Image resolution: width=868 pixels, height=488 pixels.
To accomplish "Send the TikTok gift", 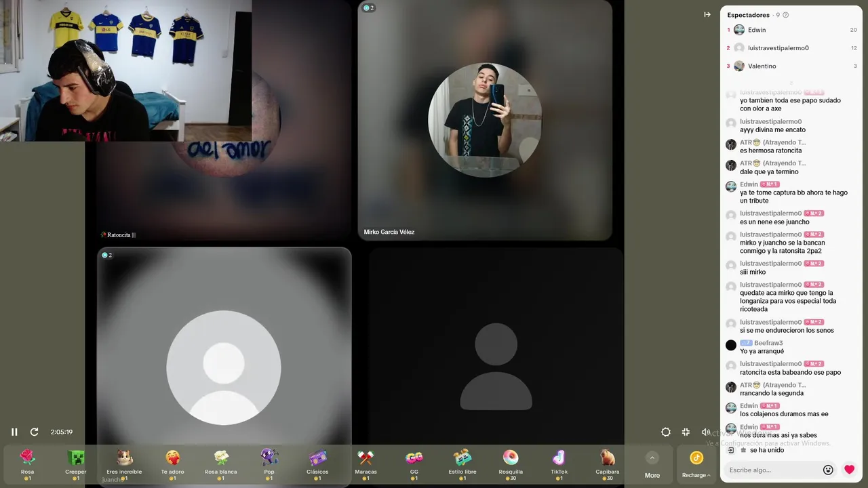I will (559, 465).
